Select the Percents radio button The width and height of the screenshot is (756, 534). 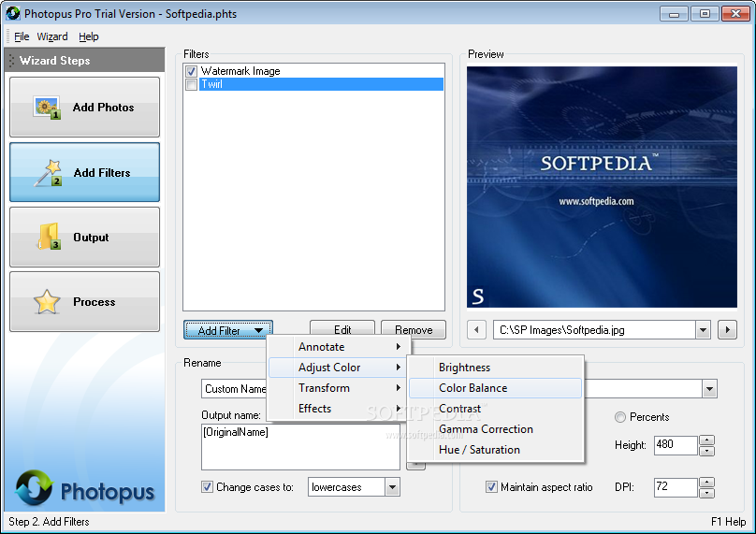pyautogui.click(x=620, y=417)
